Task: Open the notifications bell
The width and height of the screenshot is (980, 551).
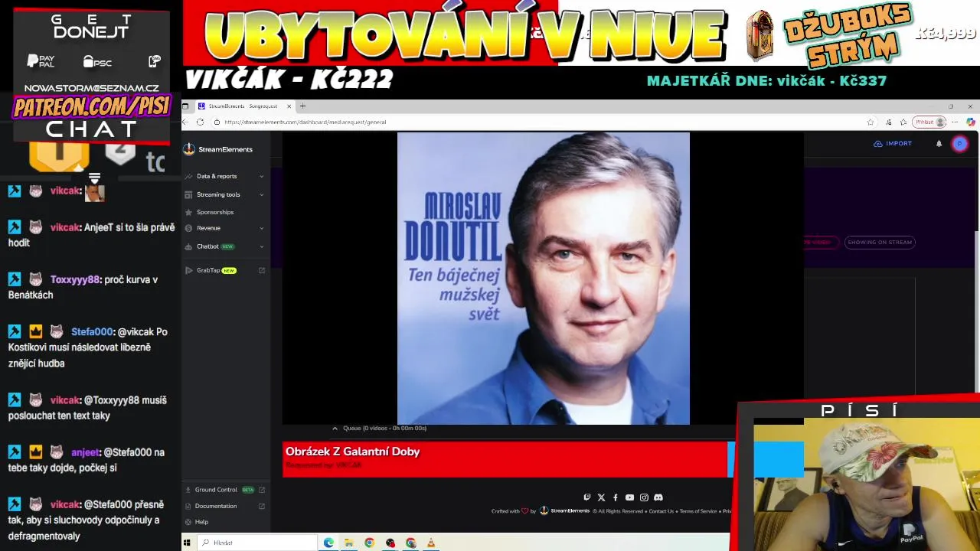Action: click(x=939, y=143)
